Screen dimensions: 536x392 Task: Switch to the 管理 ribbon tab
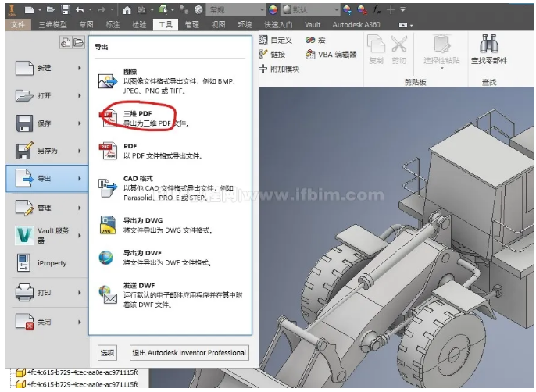191,25
